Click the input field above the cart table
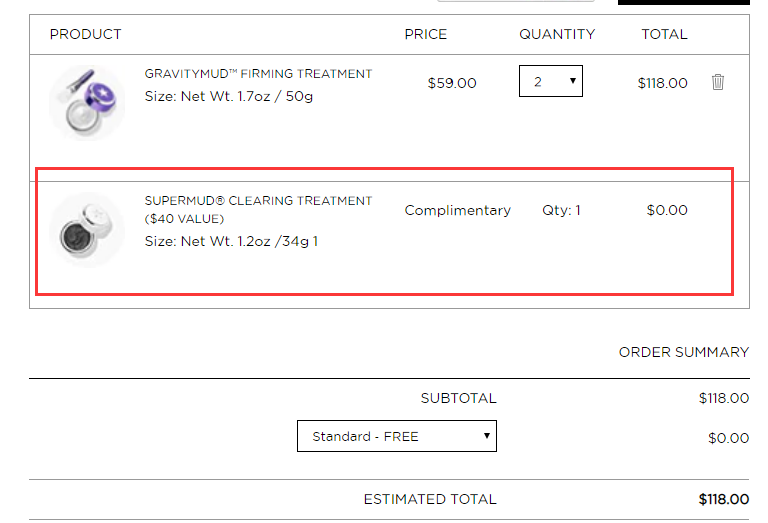The height and width of the screenshot is (523, 768). (x=516, y=1)
